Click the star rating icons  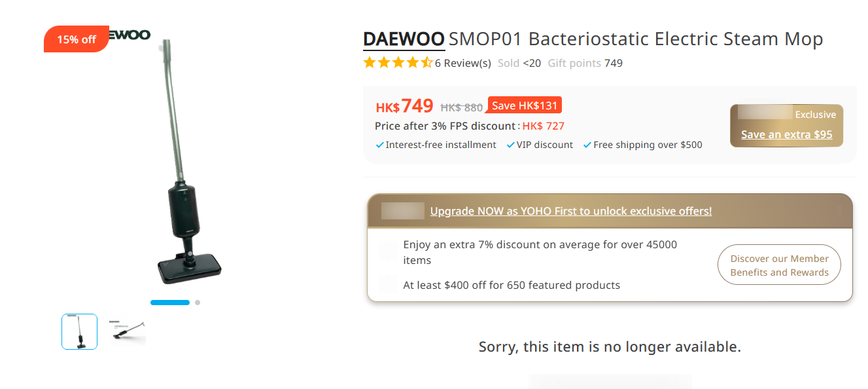pos(398,63)
